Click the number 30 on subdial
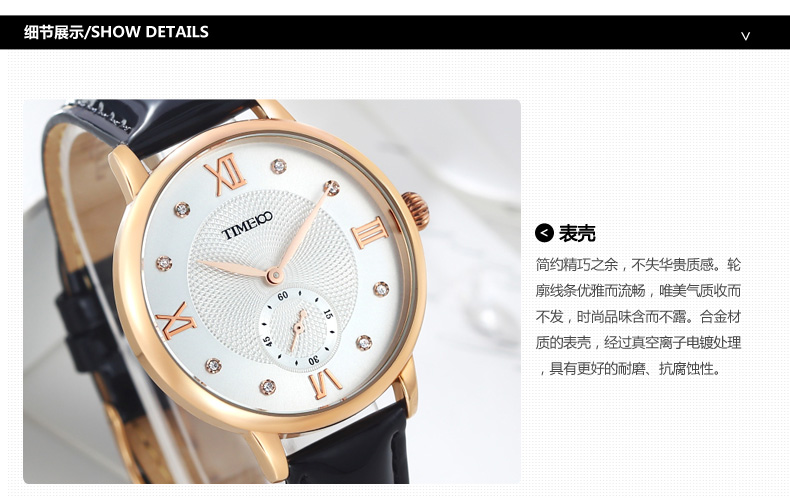The height and width of the screenshot is (498, 790). 313,360
